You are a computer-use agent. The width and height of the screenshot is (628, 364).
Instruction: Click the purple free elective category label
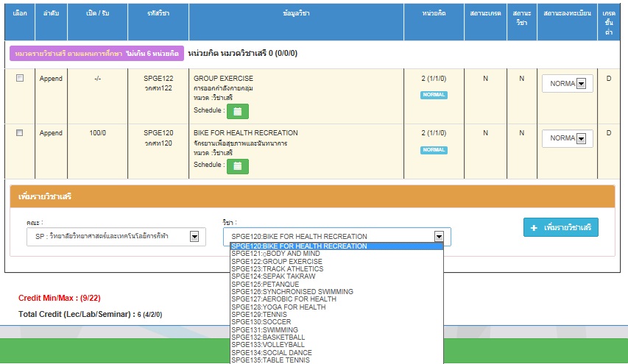tap(97, 53)
